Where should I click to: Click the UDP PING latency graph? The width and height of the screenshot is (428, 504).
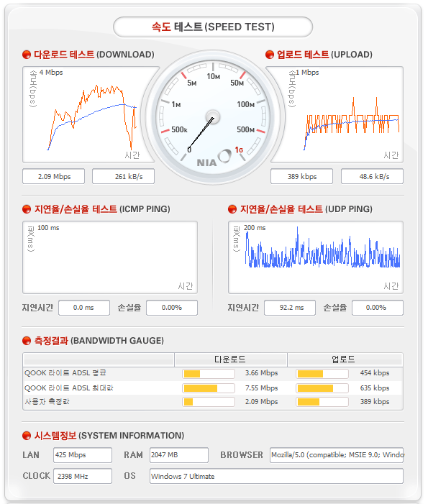(316, 257)
